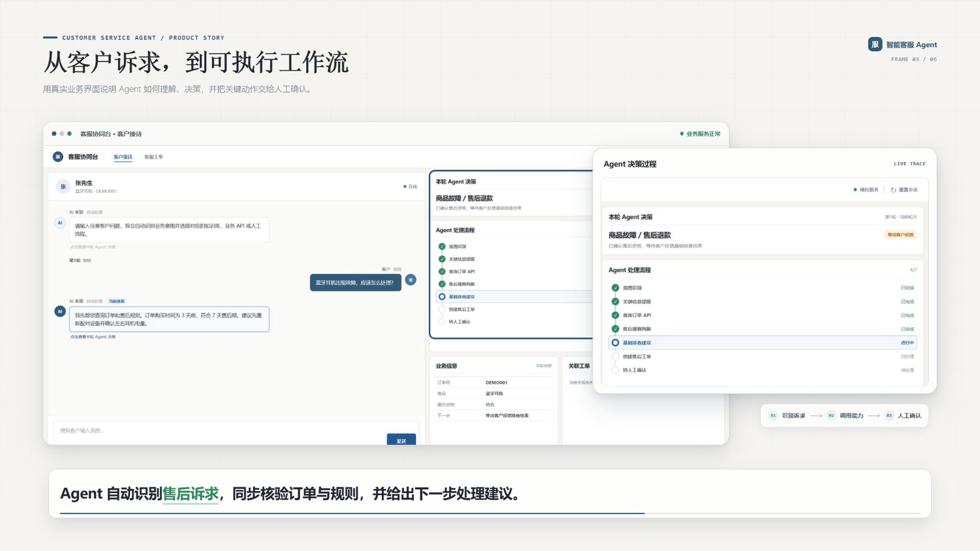Open 点击查看本轮 Agent 决策 under the refund reply

point(93,337)
